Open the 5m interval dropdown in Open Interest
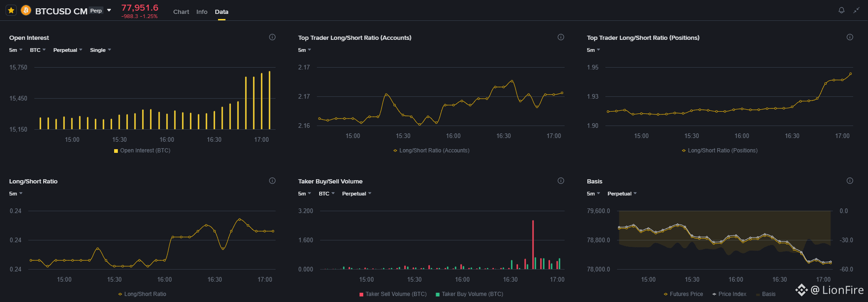Screen dimensions: 868x302 [16, 50]
